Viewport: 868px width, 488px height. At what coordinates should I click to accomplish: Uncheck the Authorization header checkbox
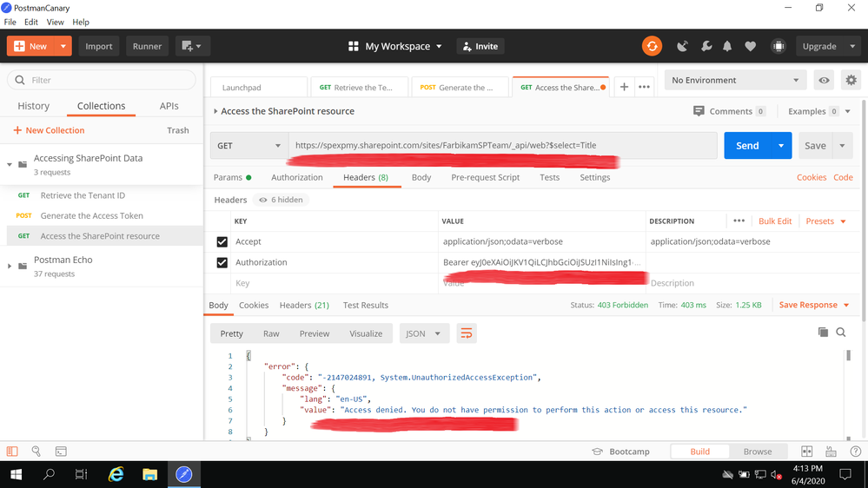coord(222,262)
